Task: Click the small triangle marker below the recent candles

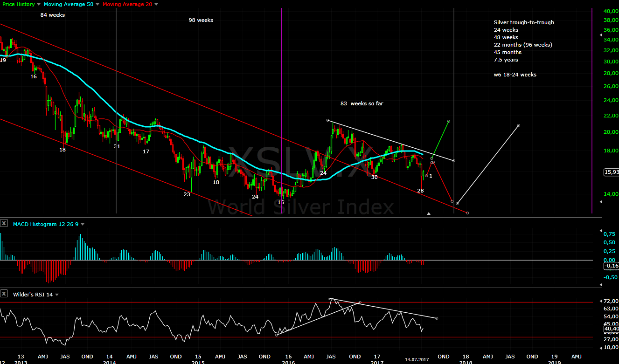Action: pyautogui.click(x=429, y=213)
